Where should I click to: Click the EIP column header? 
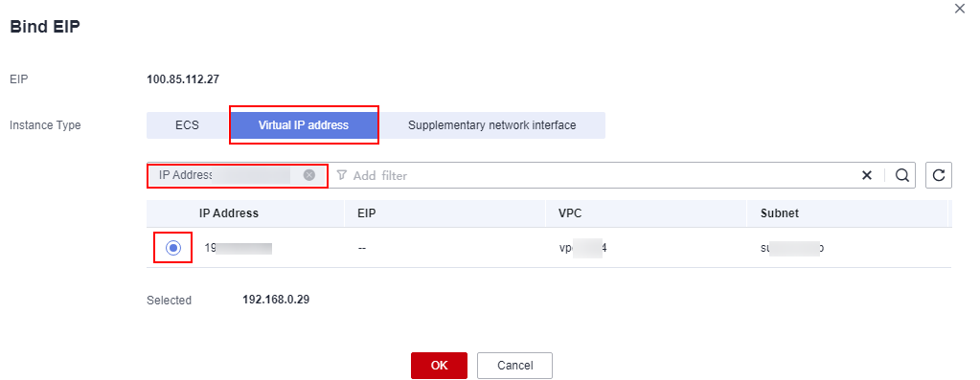point(366,213)
